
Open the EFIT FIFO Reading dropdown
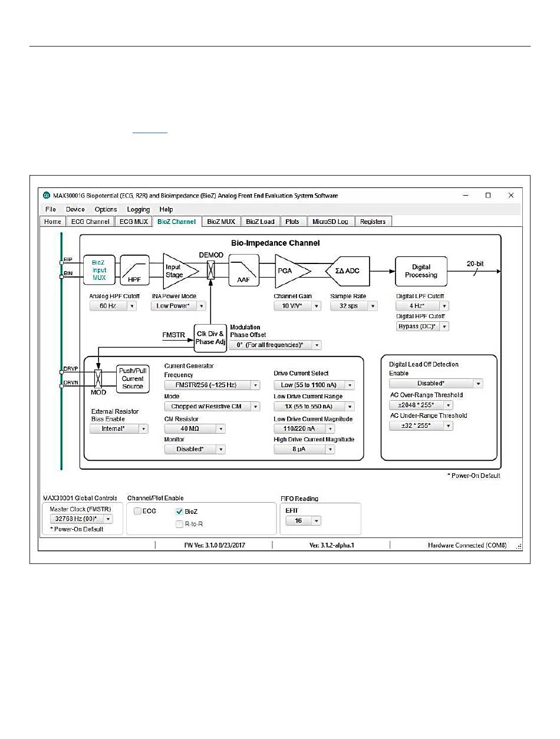pyautogui.click(x=303, y=521)
